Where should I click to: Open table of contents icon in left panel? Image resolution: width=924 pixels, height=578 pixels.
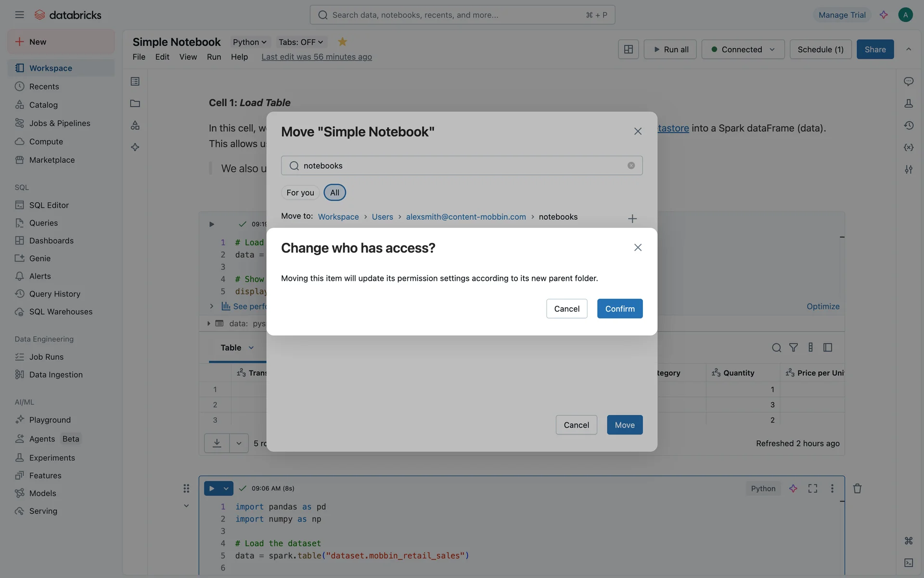click(x=135, y=81)
